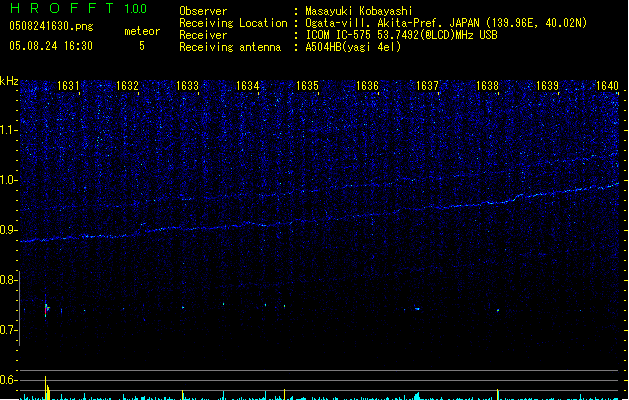The width and height of the screenshot is (629, 400).
Task: Select the 0.9 frequency axis label
Action: pyautogui.click(x=9, y=230)
